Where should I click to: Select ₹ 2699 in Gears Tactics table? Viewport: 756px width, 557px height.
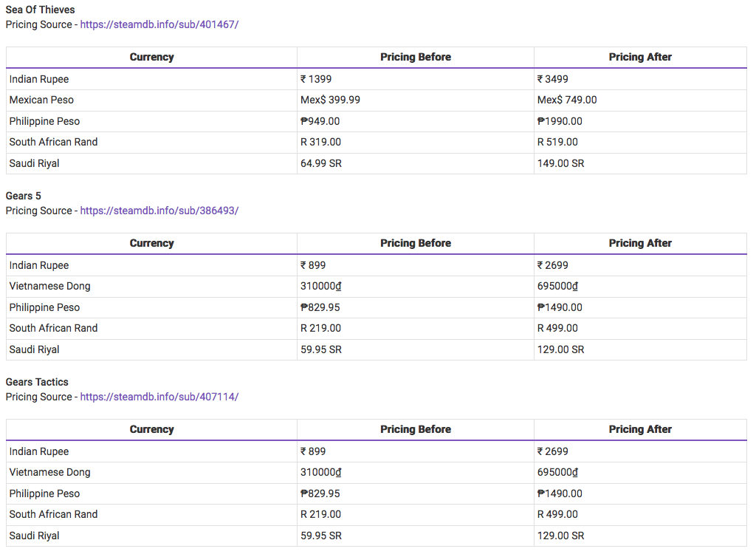552,451
